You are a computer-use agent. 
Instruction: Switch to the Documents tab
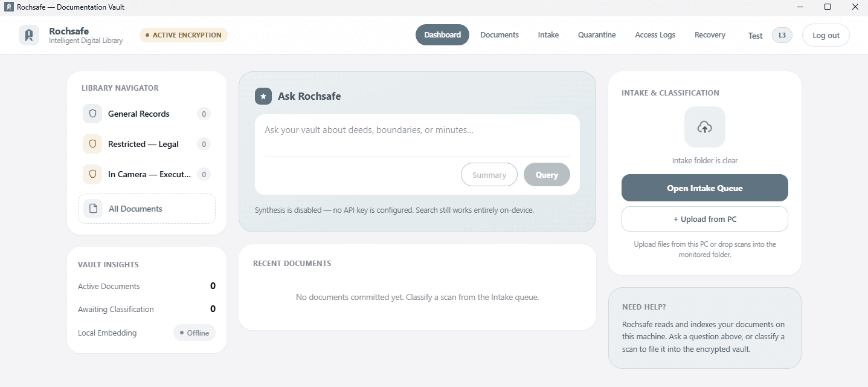(500, 34)
